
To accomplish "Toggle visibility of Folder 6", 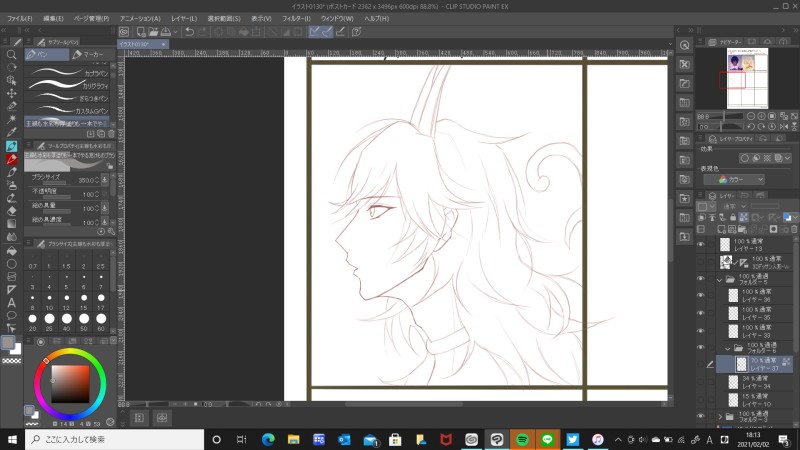I will (x=700, y=346).
